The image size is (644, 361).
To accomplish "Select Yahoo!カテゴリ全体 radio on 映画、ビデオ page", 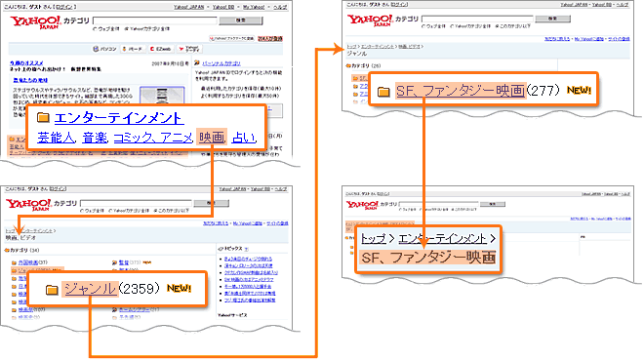I will pos(110,211).
